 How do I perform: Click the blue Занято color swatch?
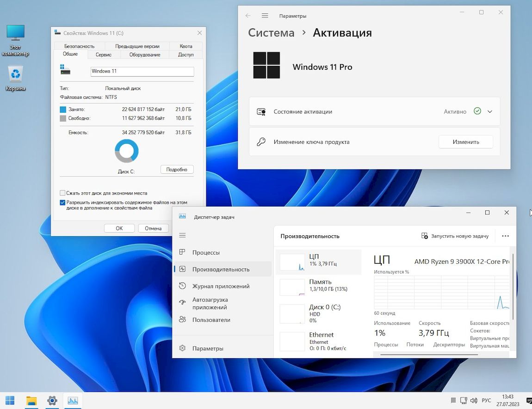[x=63, y=110]
